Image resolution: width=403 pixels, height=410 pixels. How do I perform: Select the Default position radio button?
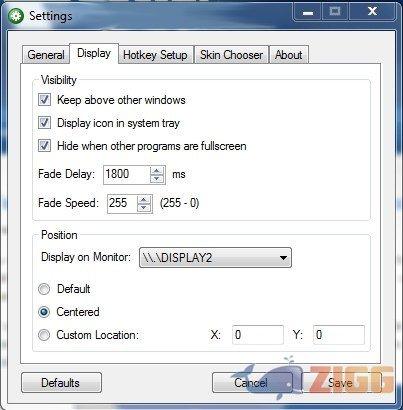(x=44, y=289)
